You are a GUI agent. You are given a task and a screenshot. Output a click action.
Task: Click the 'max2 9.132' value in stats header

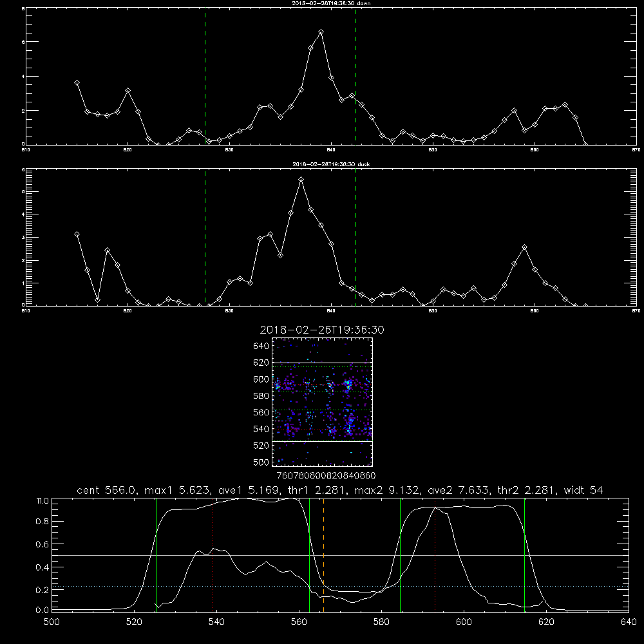click(386, 490)
